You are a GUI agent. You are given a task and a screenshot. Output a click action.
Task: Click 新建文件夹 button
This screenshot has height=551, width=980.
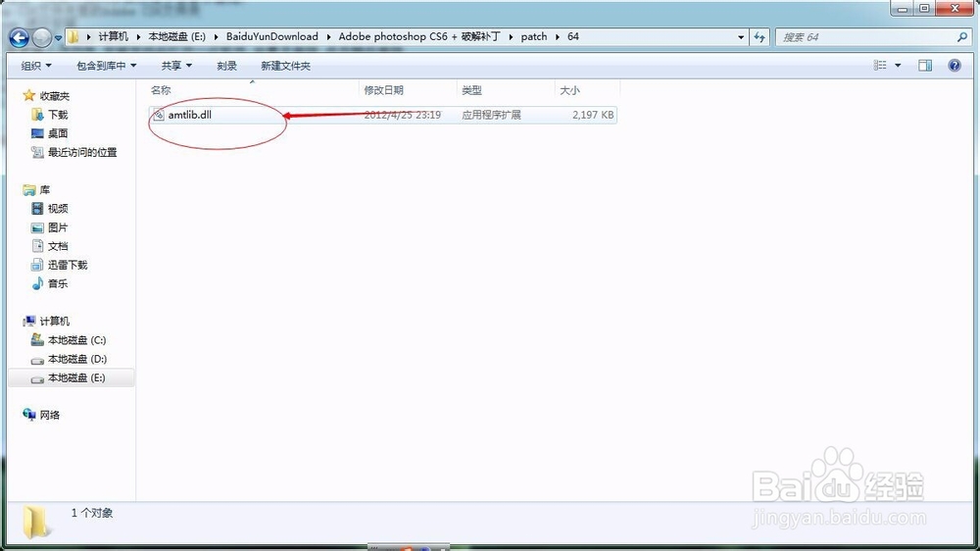pos(285,66)
